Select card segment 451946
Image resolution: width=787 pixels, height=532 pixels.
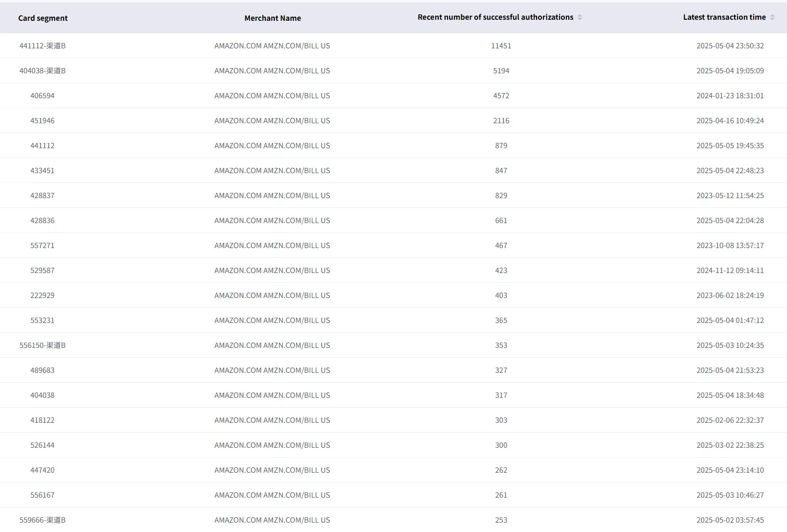click(42, 121)
